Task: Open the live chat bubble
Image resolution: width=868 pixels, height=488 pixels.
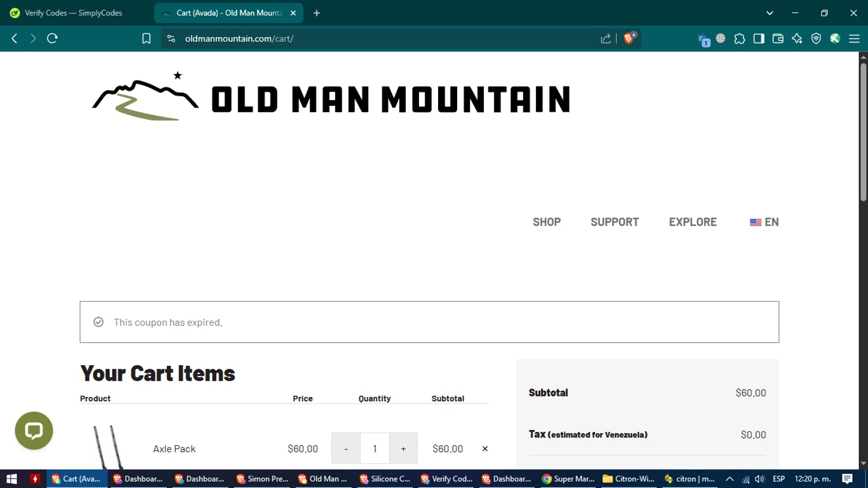Action: (x=34, y=431)
